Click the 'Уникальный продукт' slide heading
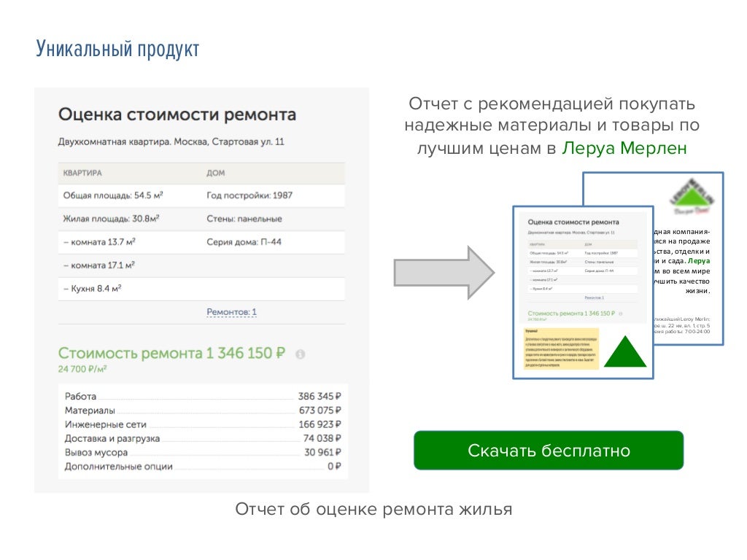The height and width of the screenshot is (560, 747). click(117, 50)
